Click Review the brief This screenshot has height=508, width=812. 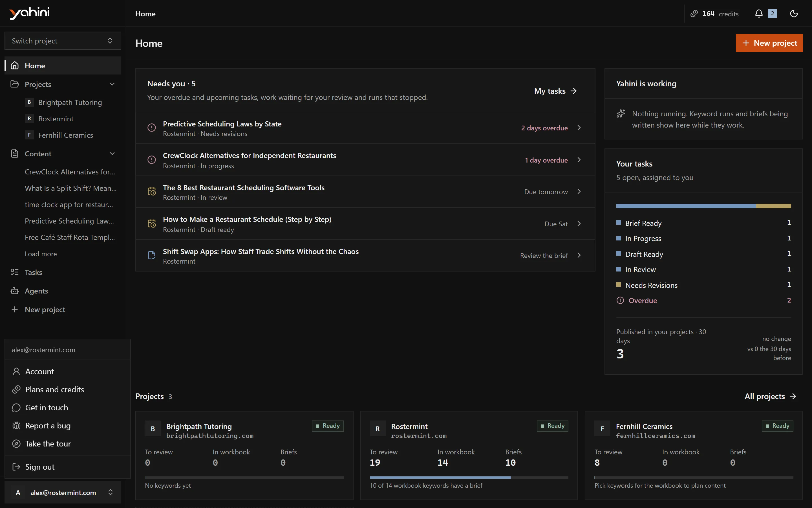pyautogui.click(x=544, y=256)
